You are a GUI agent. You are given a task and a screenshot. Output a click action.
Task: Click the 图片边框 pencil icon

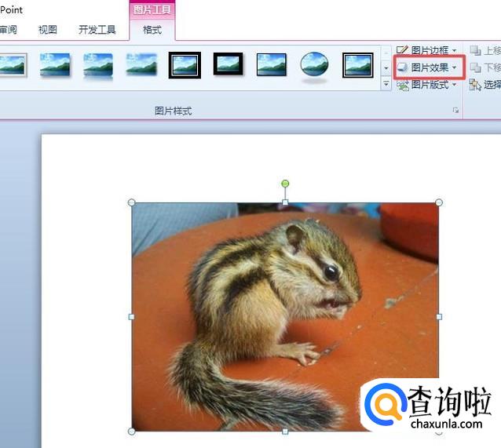[x=402, y=49]
